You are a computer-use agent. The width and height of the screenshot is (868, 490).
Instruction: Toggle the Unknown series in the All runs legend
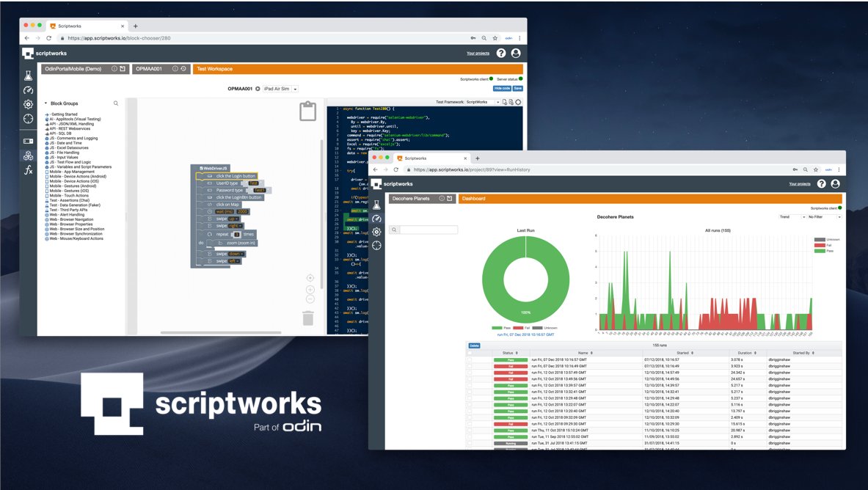(826, 240)
